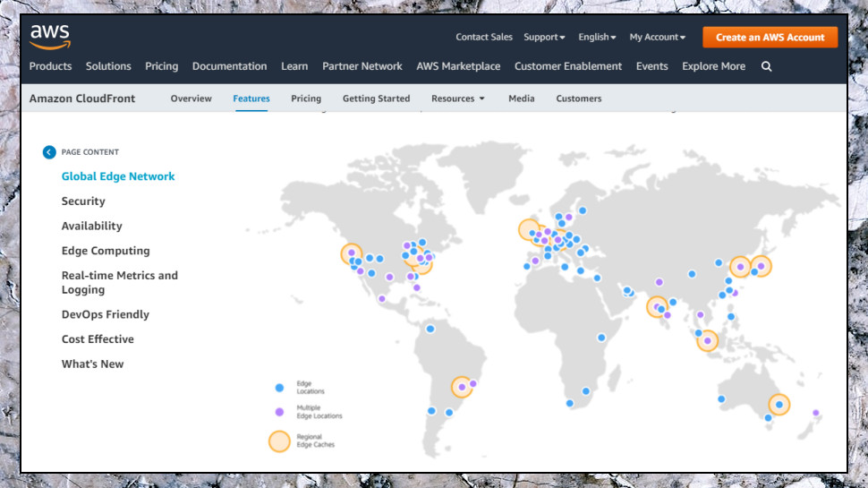Open the English language dropdown
This screenshot has height=488, width=868.
[597, 37]
